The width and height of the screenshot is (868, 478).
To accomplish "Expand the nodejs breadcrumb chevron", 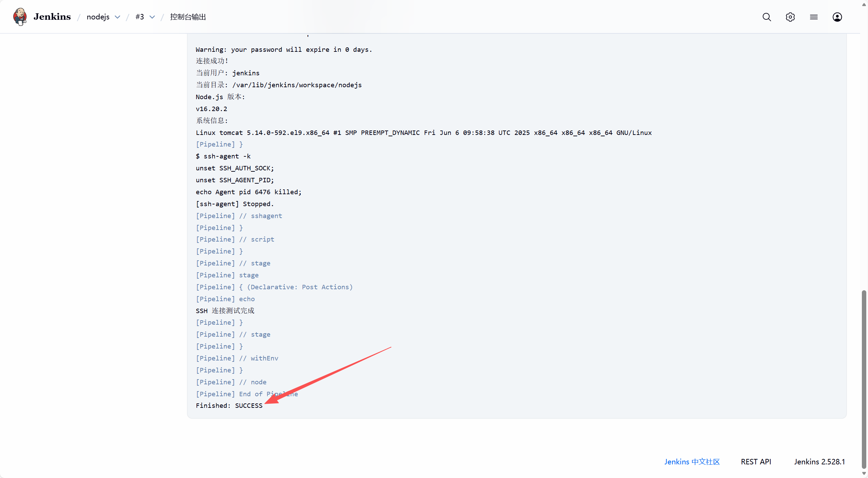I will 117,17.
